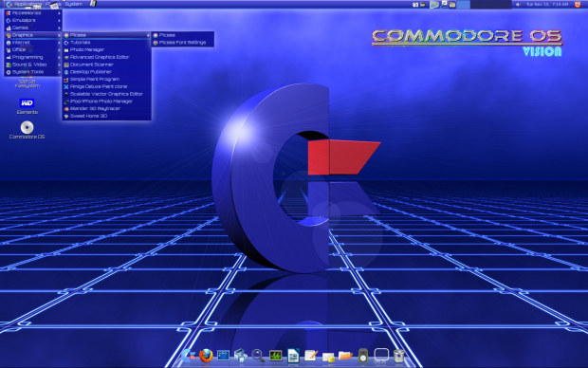Launch the document writer icon in the dock
Screen dimensions: 588x368
(293, 356)
